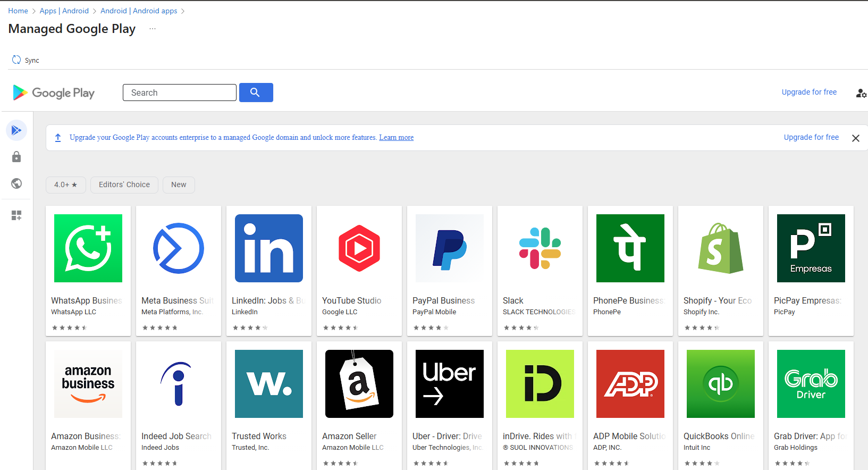Dismiss the upgrade banner
This screenshot has height=470, width=868.
[x=855, y=138]
